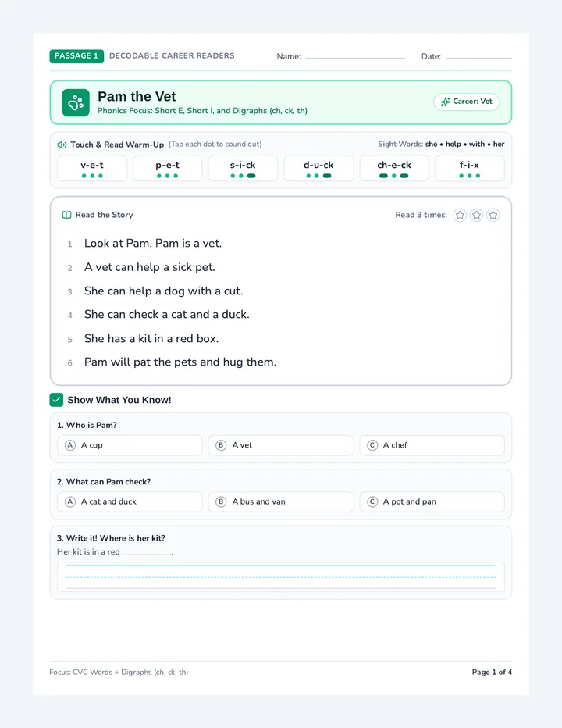Click the Date line field
Image resolution: width=562 pixels, height=728 pixels.
(479, 57)
